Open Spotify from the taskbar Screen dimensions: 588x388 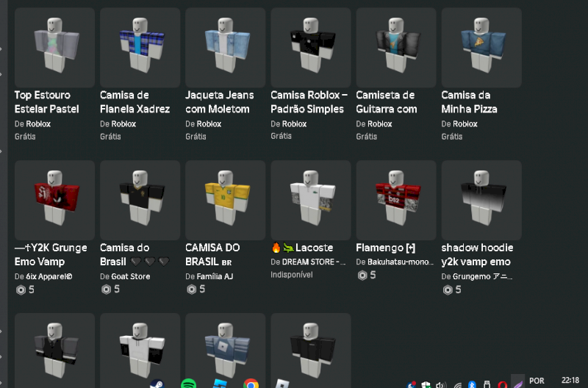(x=189, y=384)
